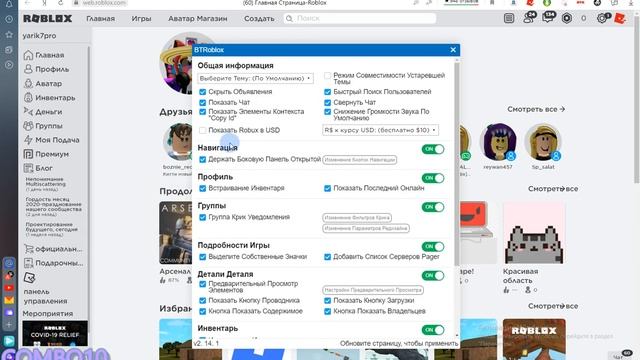Switch off the Группы ON toggle
Screen dimensions: 640x360
click(433, 207)
